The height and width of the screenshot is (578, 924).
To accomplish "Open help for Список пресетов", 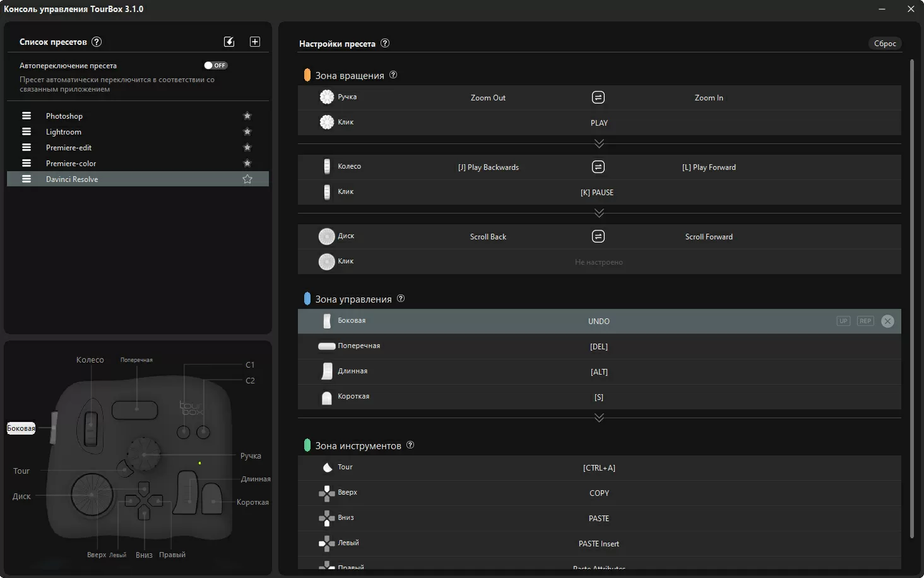I will coord(97,42).
